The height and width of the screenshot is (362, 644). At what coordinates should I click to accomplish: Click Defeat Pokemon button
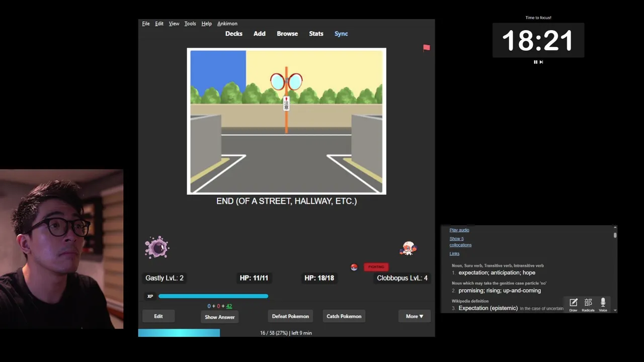(290, 316)
